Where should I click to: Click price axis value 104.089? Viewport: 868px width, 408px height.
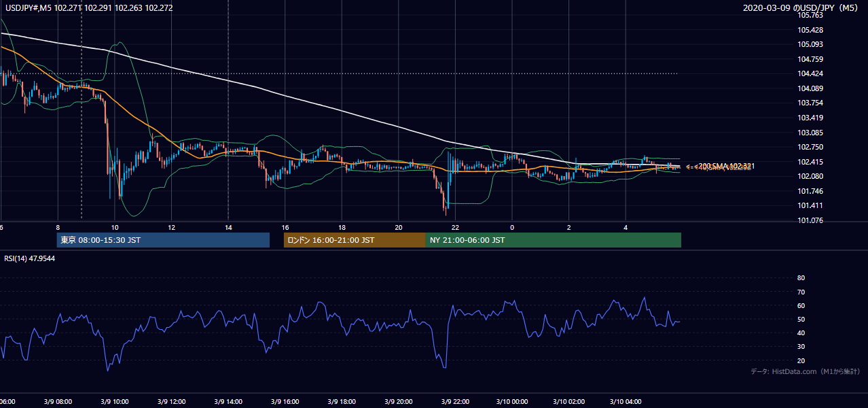click(x=810, y=88)
